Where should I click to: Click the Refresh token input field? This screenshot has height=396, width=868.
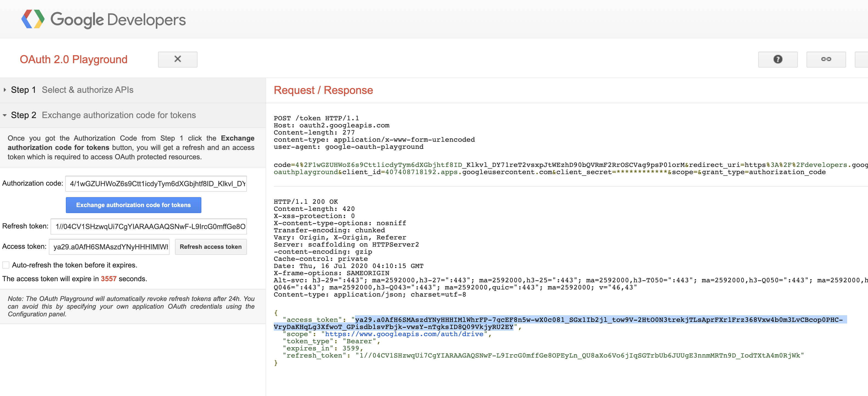click(x=149, y=226)
